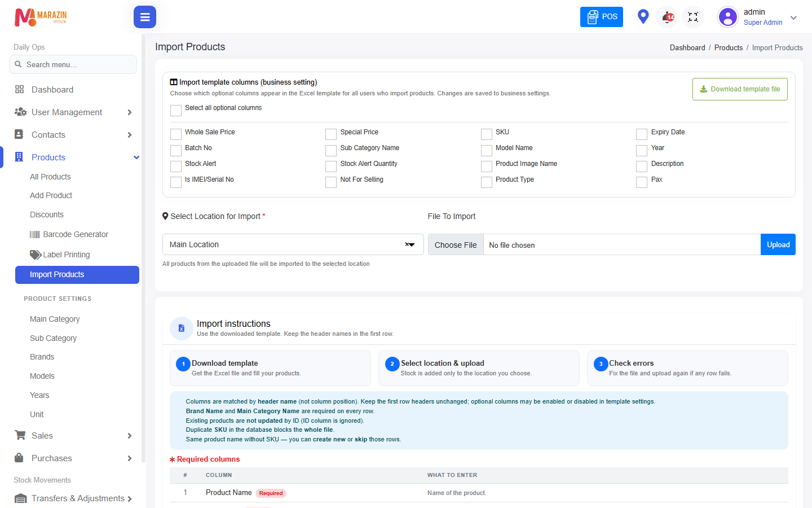812x508 pixels.
Task: Follow the Dashboard breadcrumb link
Action: [687, 48]
